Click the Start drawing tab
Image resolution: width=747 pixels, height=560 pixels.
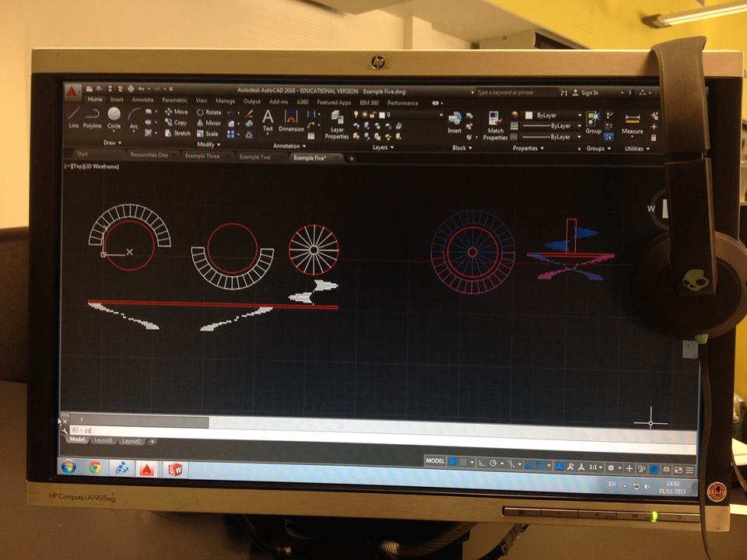click(x=82, y=154)
